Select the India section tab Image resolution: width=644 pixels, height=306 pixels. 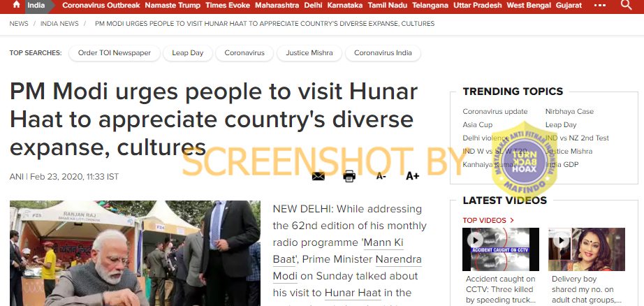[x=36, y=6]
